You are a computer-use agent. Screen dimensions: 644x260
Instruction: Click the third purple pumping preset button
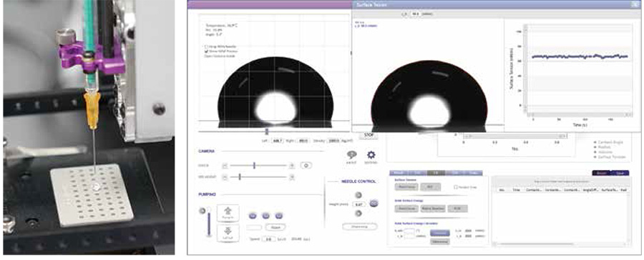tap(279, 216)
